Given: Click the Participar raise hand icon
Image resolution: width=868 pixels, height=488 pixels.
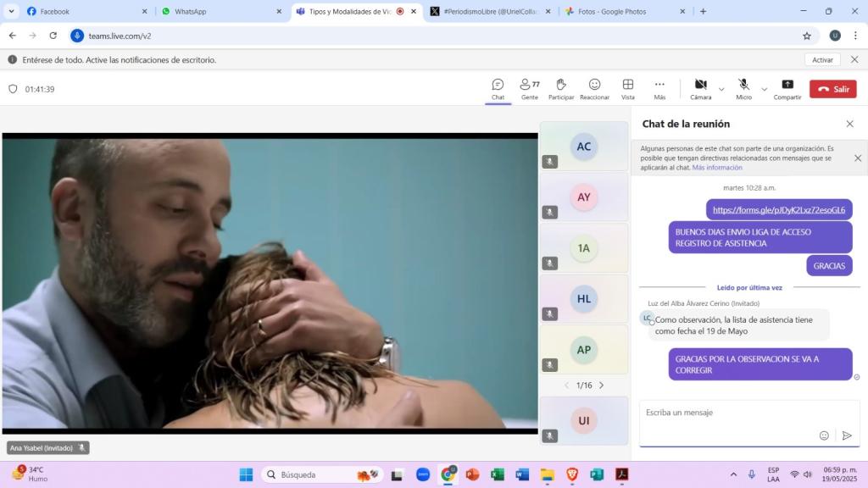Looking at the screenshot, I should point(560,88).
